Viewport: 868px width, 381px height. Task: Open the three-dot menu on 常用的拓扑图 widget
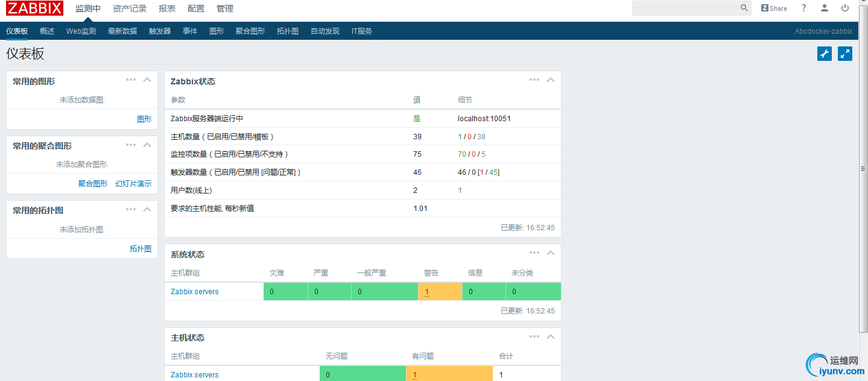(131, 209)
